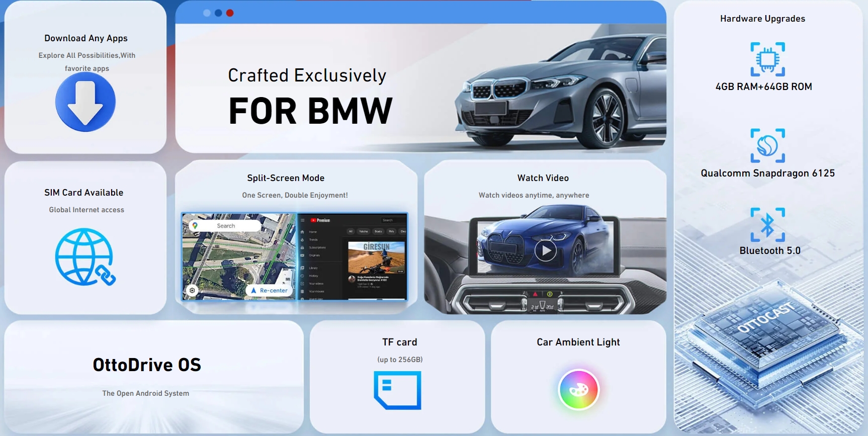This screenshot has width=868, height=436.
Task: Click the Originals sidebar icon
Action: click(x=302, y=255)
